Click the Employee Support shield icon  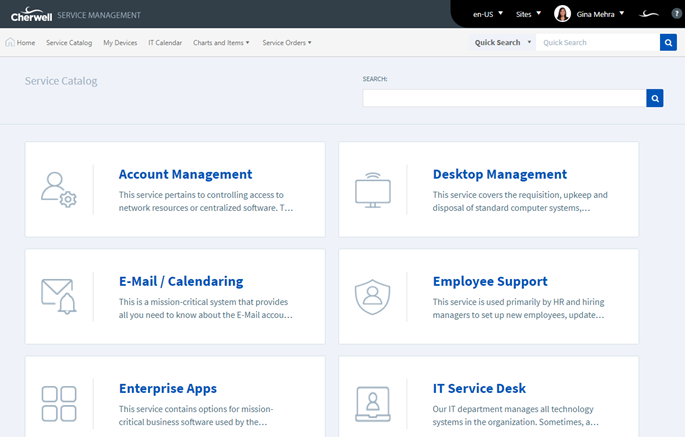coord(372,296)
